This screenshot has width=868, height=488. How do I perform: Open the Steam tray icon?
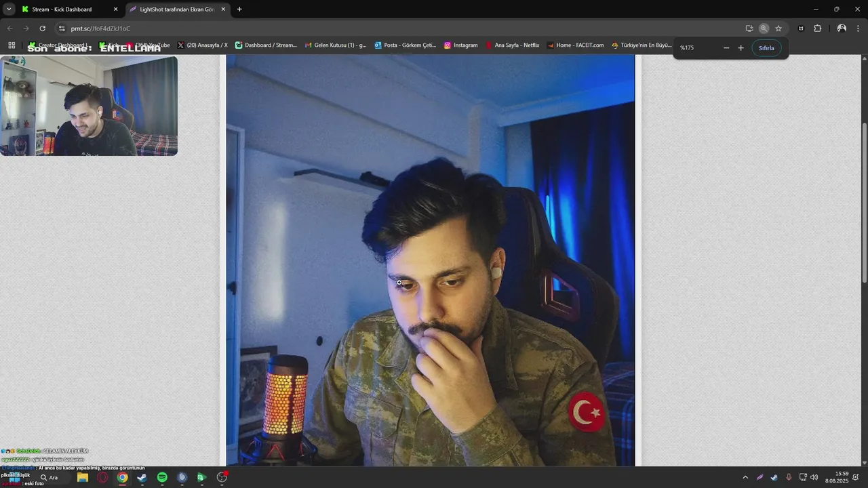[774, 477]
